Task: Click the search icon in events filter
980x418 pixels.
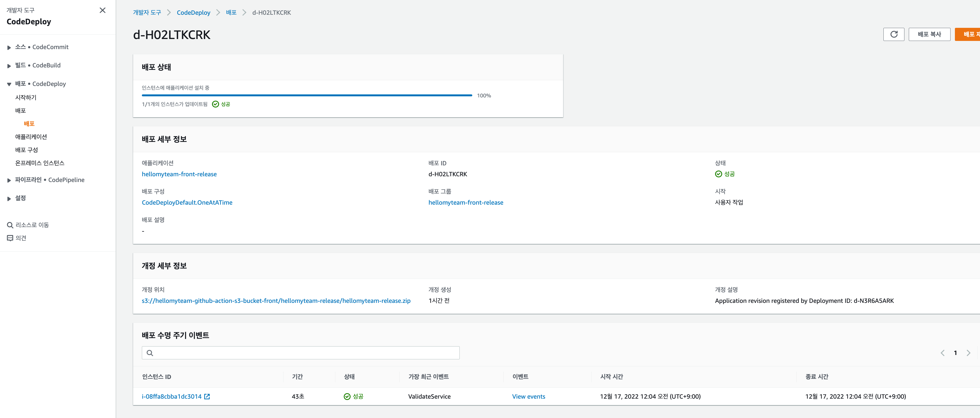Action: click(150, 353)
